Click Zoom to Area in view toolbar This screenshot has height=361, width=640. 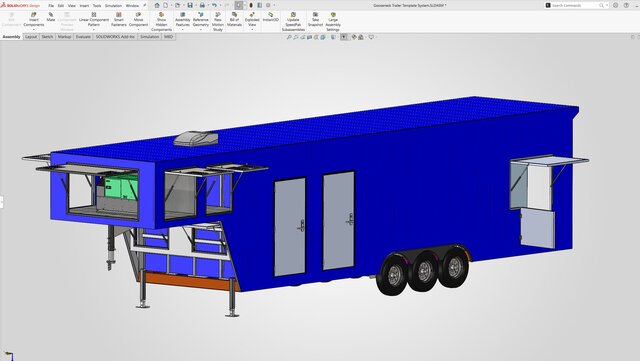click(296, 37)
